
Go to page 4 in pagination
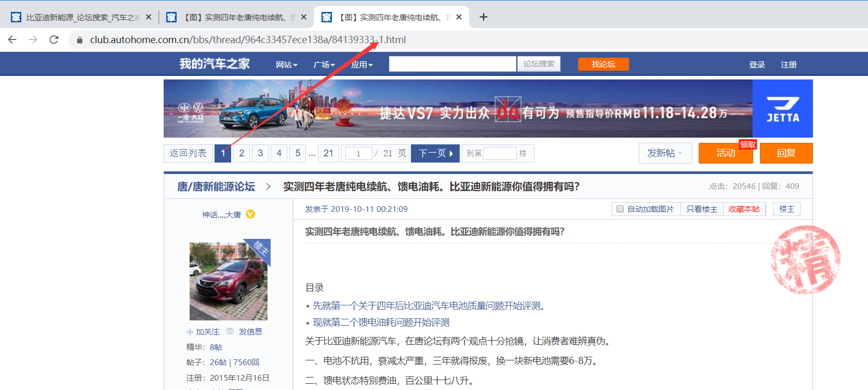tap(279, 153)
